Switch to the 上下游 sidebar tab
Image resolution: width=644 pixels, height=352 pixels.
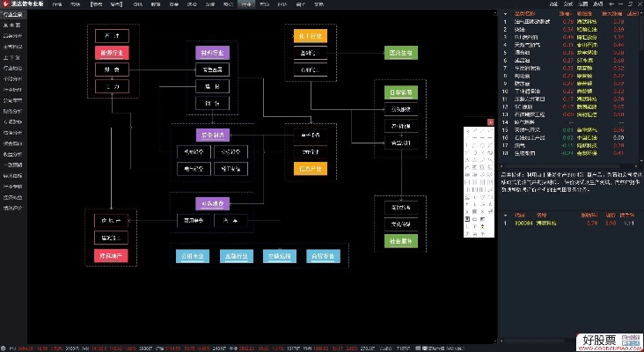(x=12, y=57)
